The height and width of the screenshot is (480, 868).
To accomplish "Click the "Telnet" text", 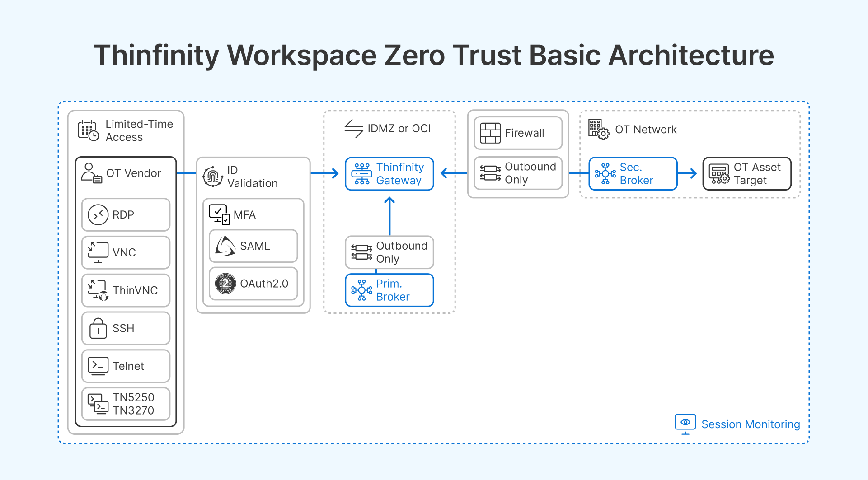I will [x=128, y=366].
